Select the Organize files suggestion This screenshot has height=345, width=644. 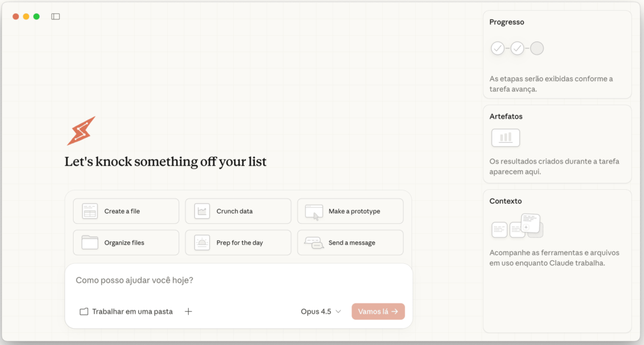point(126,243)
